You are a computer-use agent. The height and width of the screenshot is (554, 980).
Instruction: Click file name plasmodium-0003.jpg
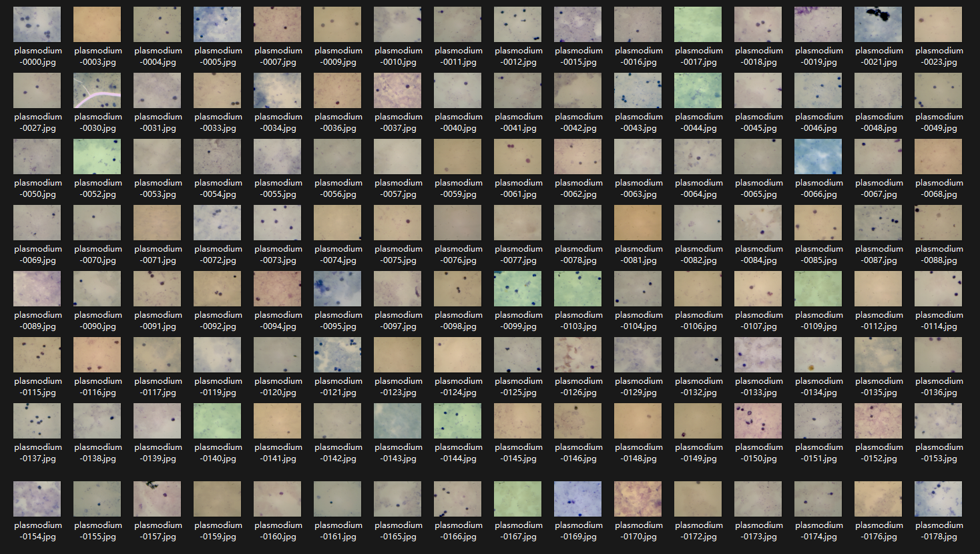click(x=98, y=56)
